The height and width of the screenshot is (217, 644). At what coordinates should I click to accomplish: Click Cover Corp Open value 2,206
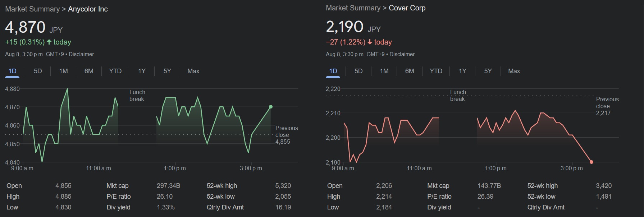point(384,186)
